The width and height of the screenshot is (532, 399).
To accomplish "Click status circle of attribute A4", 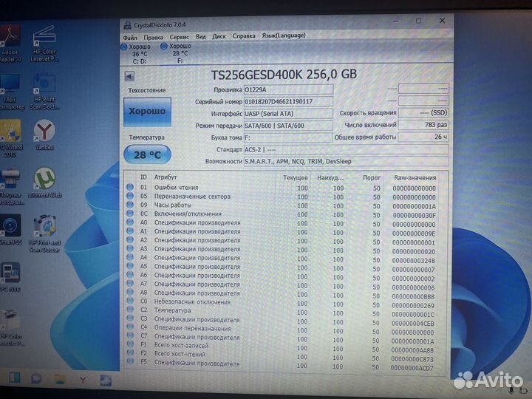I will tap(130, 257).
